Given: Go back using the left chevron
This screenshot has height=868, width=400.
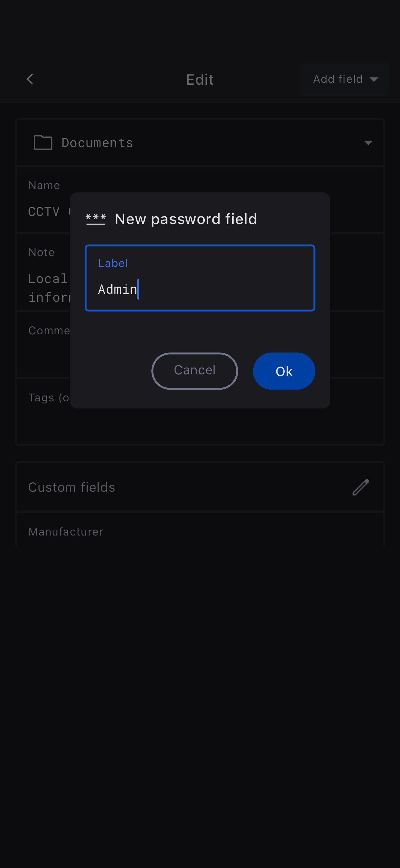Looking at the screenshot, I should 30,79.
